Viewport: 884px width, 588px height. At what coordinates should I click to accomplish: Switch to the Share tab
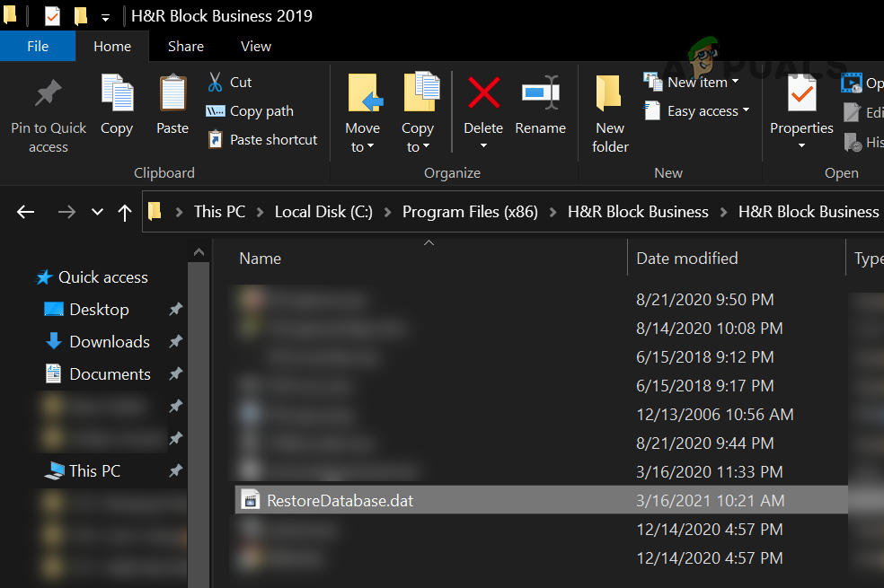coord(185,46)
